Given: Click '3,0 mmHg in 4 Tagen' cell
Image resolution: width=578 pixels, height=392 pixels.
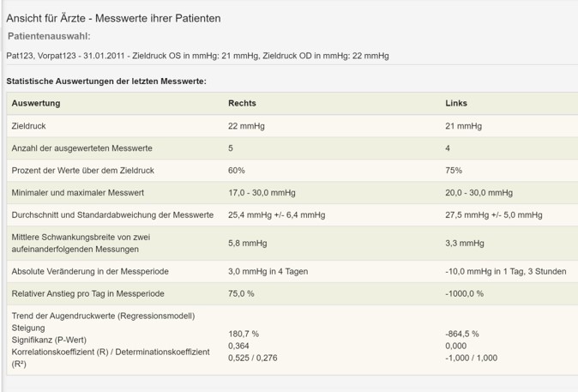Looking at the screenshot, I should (267, 271).
